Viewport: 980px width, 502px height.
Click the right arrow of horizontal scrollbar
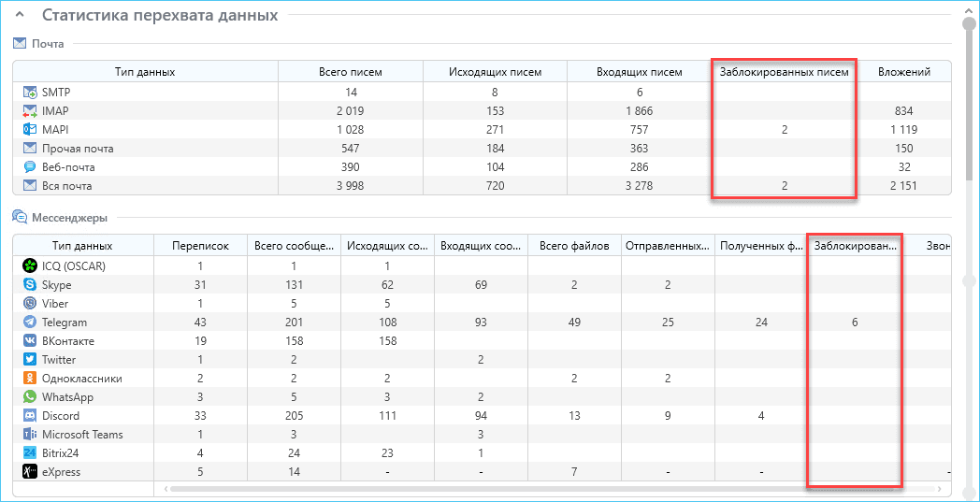[x=940, y=488]
